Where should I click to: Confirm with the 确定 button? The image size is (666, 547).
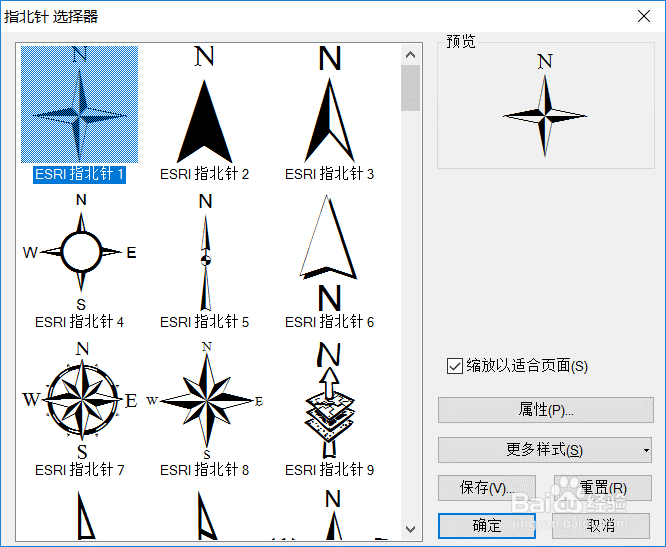click(x=487, y=526)
